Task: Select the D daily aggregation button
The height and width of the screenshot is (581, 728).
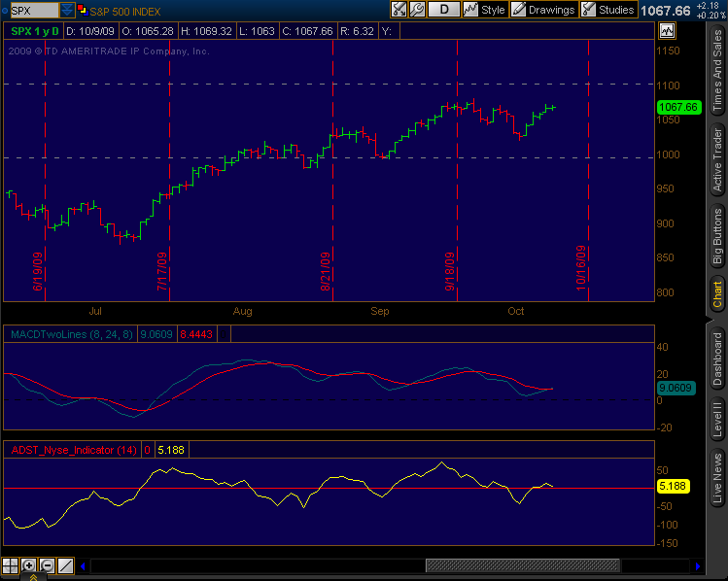Action: click(444, 10)
